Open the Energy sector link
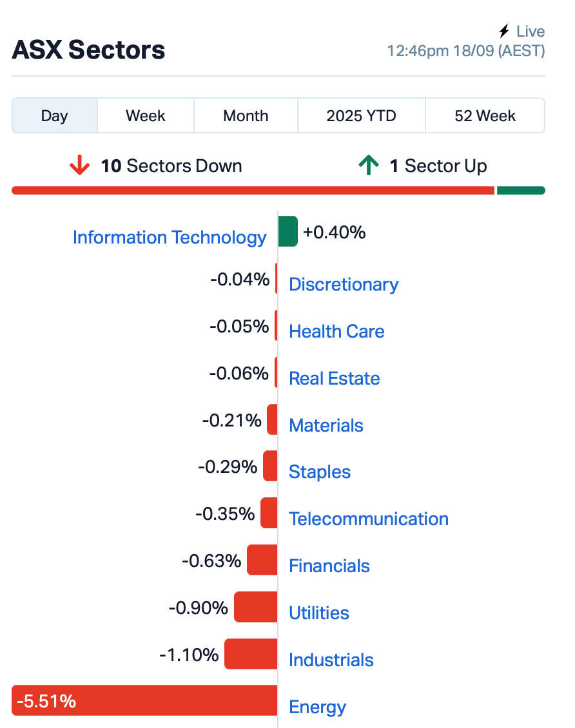This screenshot has height=728, width=575. (318, 707)
